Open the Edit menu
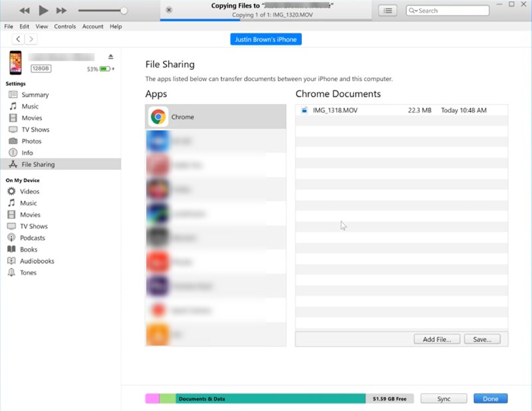 pos(24,26)
